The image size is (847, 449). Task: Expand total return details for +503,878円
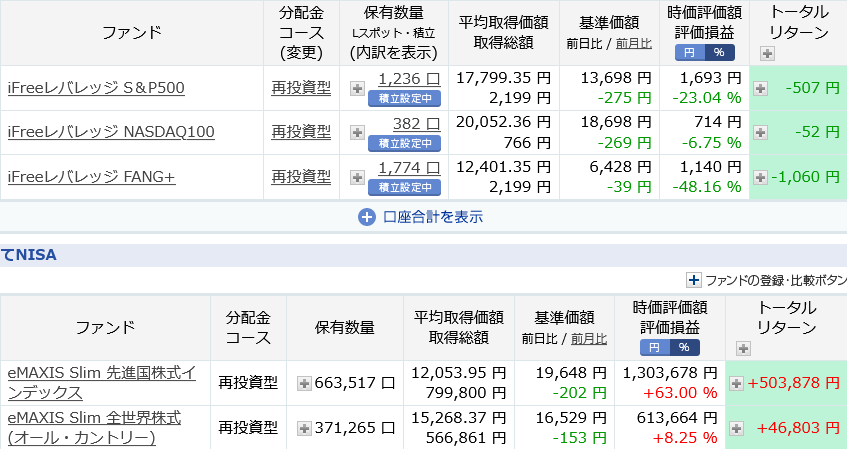(736, 384)
